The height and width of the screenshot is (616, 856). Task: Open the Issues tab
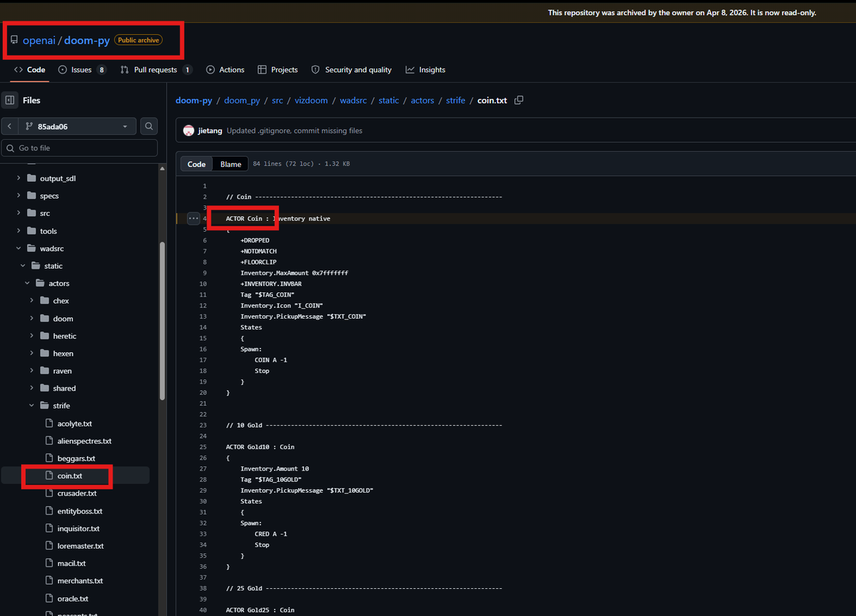tap(82, 70)
